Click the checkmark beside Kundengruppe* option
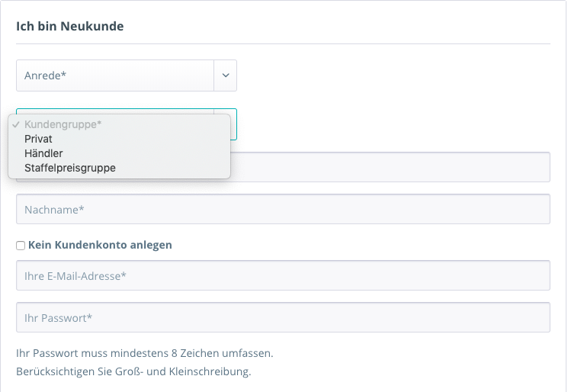The height and width of the screenshot is (392, 568). tap(16, 124)
